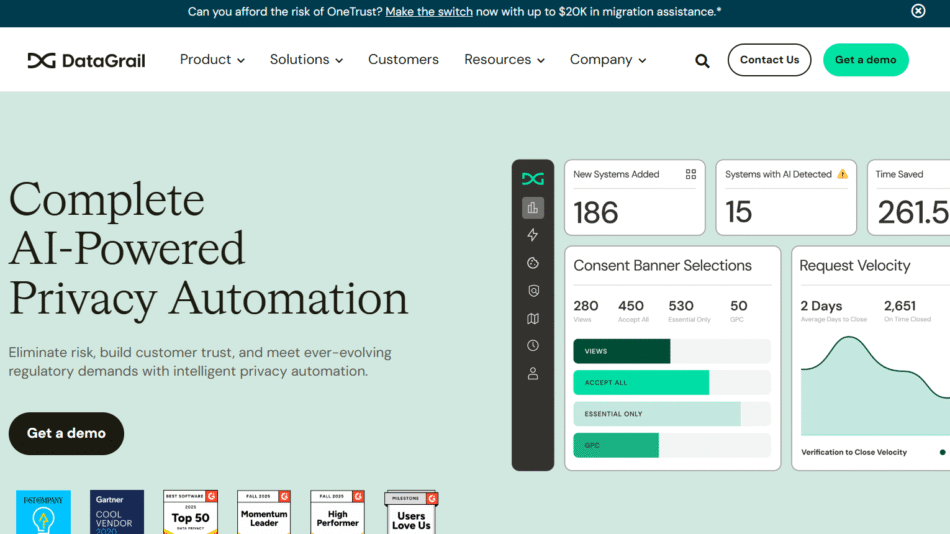950x534 pixels.
Task: Open the Resources dropdown menu
Action: click(x=504, y=60)
